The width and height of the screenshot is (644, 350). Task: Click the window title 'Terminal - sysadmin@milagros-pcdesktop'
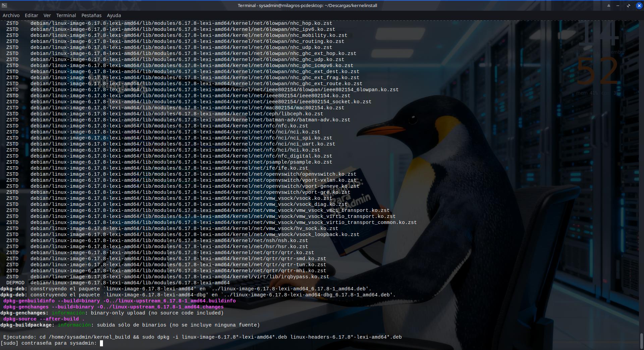[307, 5]
